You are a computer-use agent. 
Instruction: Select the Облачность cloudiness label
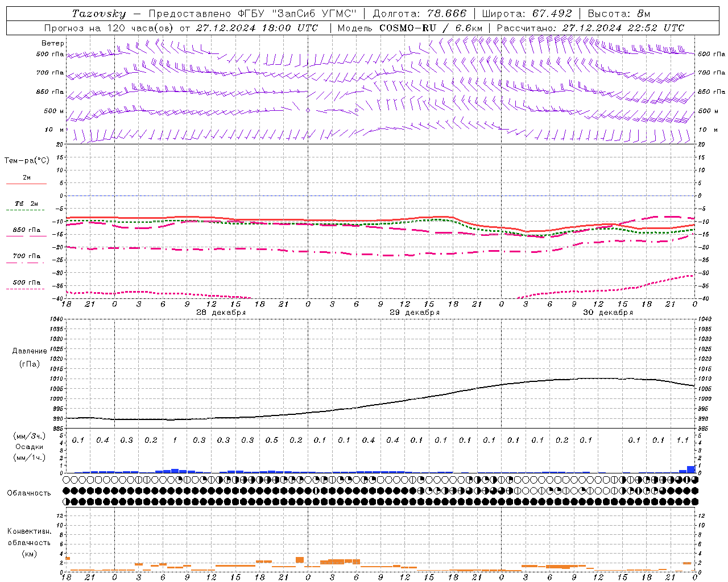click(29, 493)
